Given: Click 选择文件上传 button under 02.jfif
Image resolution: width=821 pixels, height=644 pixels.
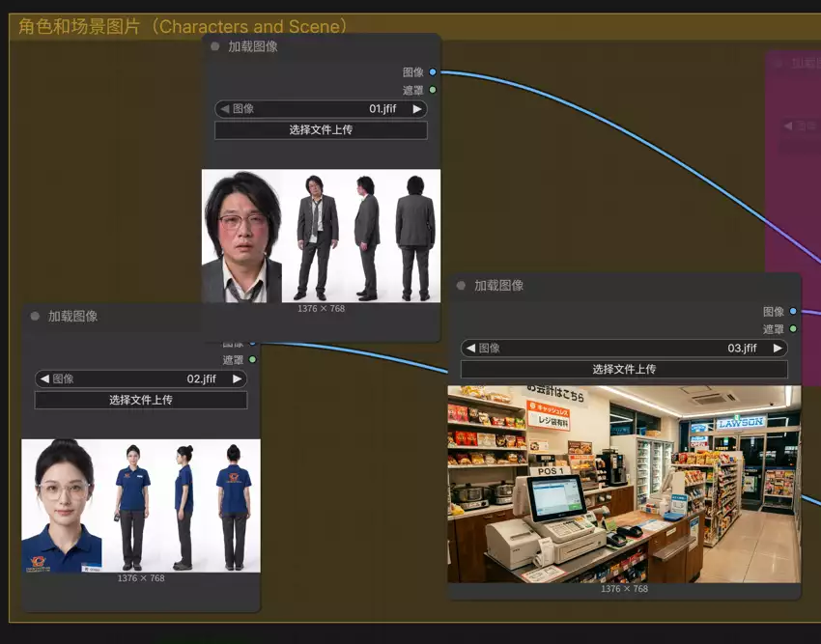Looking at the screenshot, I should tap(141, 400).
